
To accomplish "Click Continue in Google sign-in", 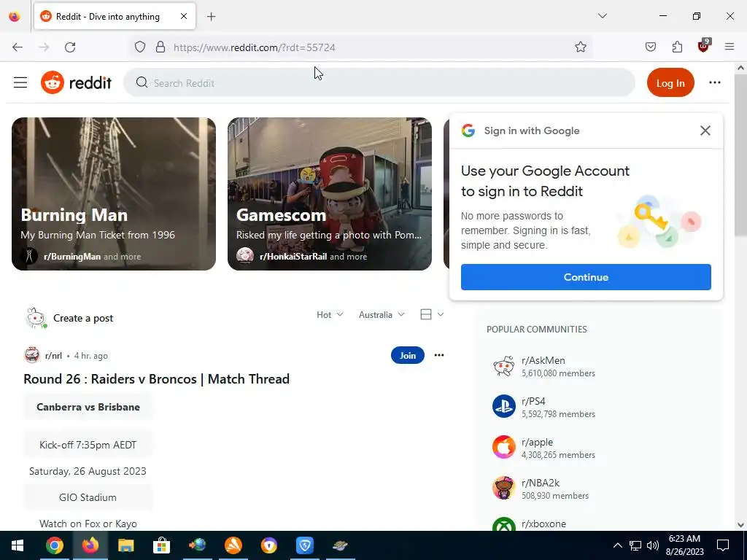I will (586, 277).
